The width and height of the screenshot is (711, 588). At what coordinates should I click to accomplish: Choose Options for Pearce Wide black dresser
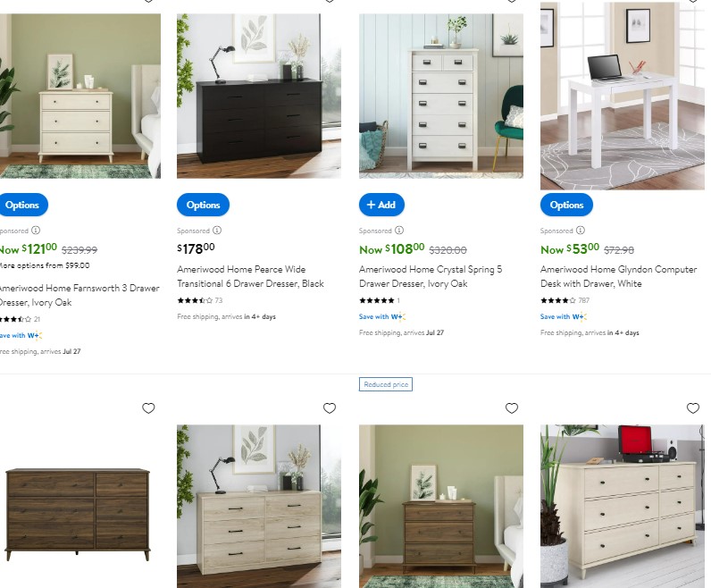click(x=203, y=205)
